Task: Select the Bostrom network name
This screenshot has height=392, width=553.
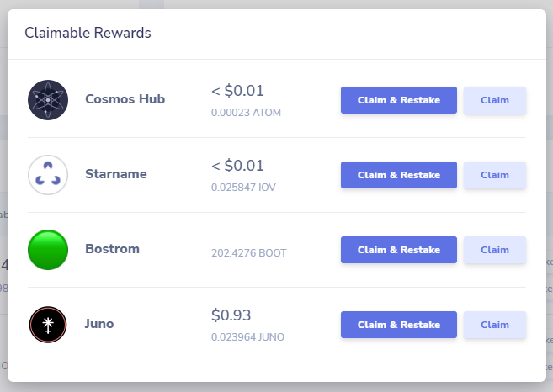Action: point(113,249)
